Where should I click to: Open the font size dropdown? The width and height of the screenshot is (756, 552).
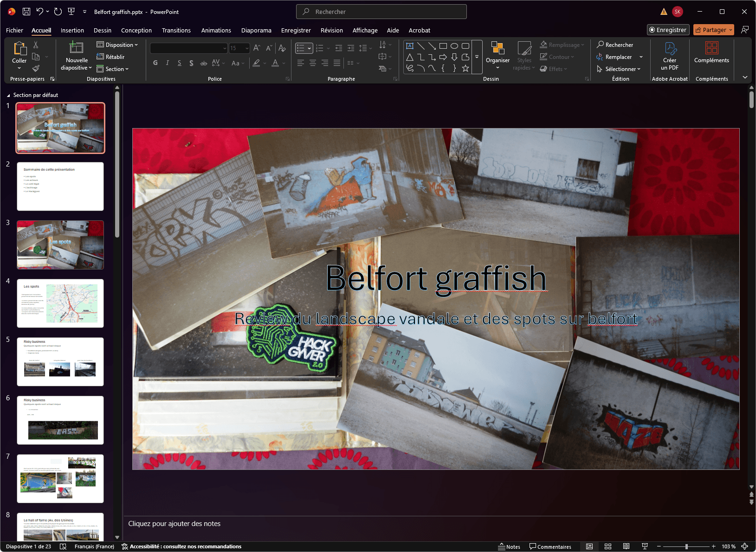tap(246, 48)
